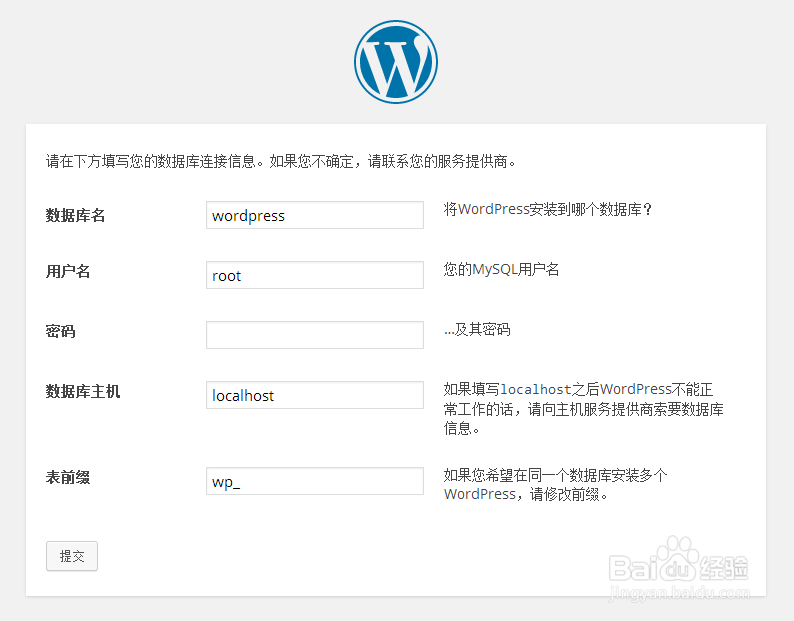Click the empty 密码 password field

(314, 335)
